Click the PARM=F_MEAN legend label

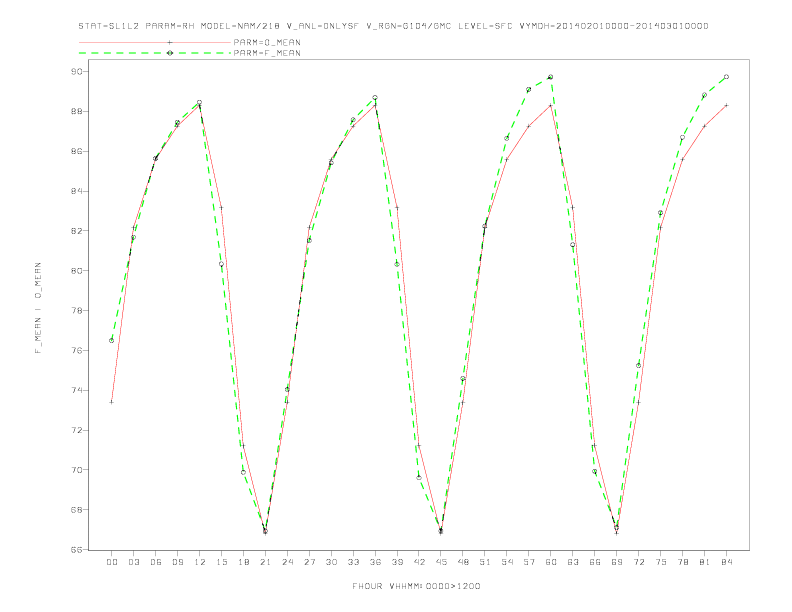tap(267, 53)
